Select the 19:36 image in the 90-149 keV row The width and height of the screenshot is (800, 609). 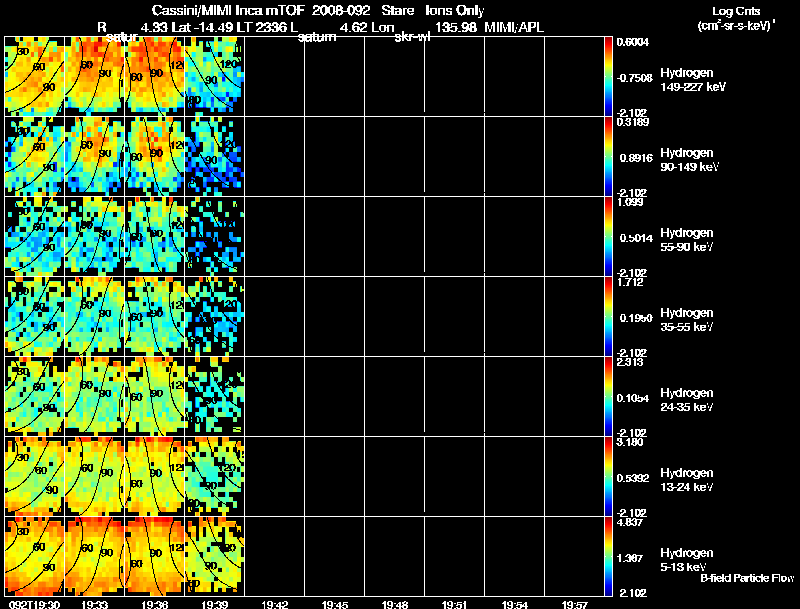154,156
